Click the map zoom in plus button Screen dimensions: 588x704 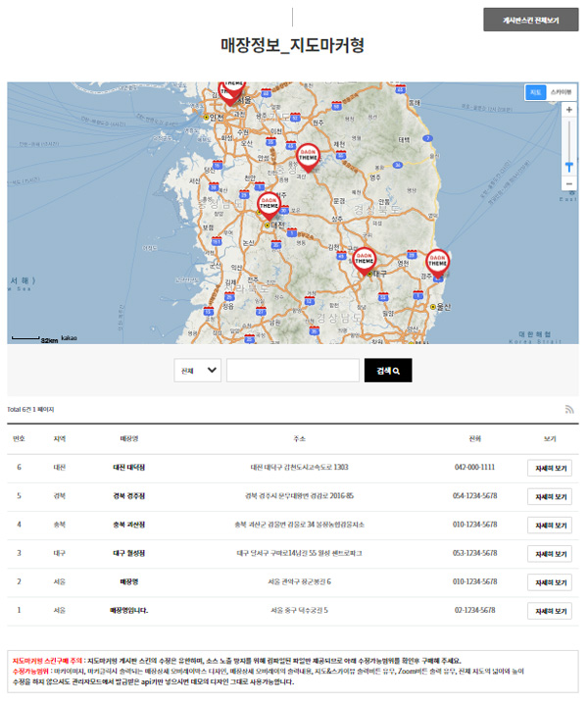click(568, 110)
